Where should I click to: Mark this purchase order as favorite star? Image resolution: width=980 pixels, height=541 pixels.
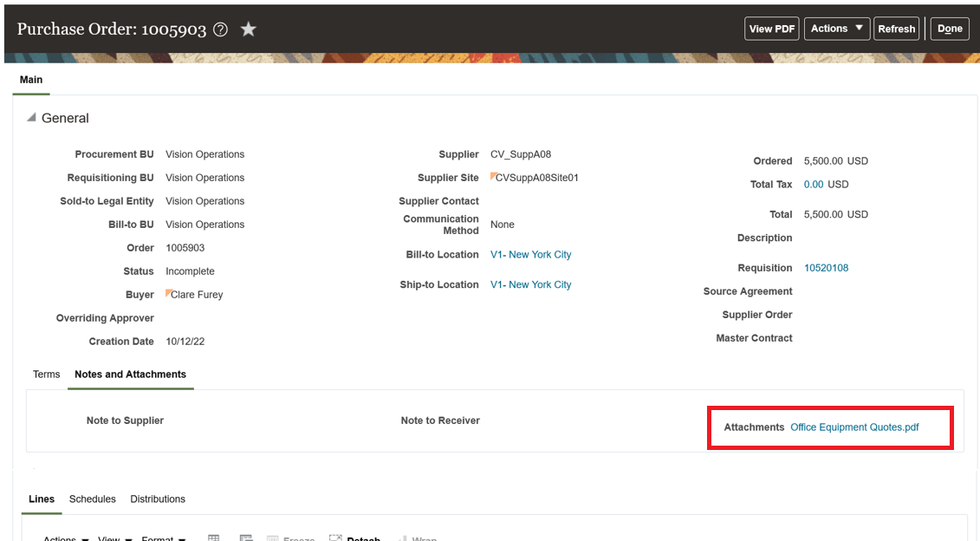click(x=248, y=29)
